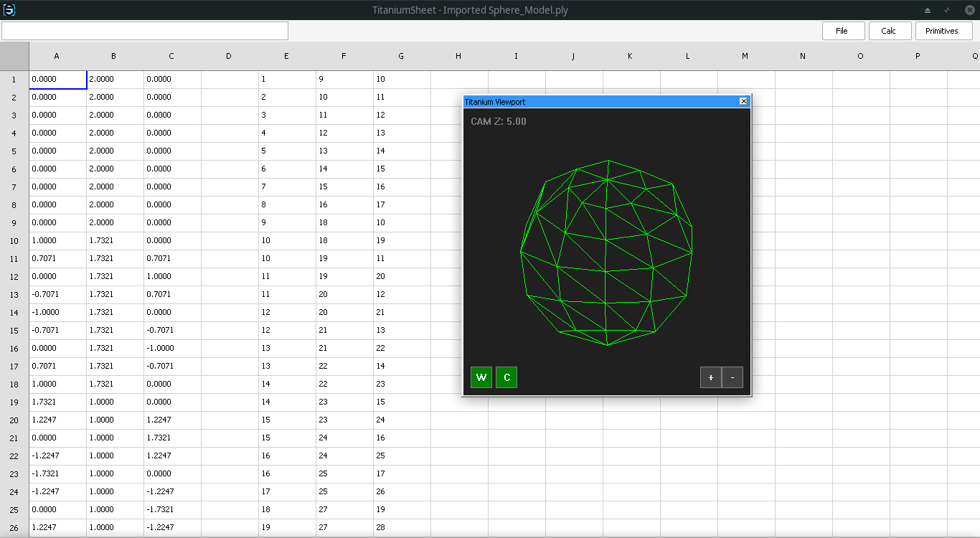Select column B header
This screenshot has width=980, height=538.
(x=115, y=56)
